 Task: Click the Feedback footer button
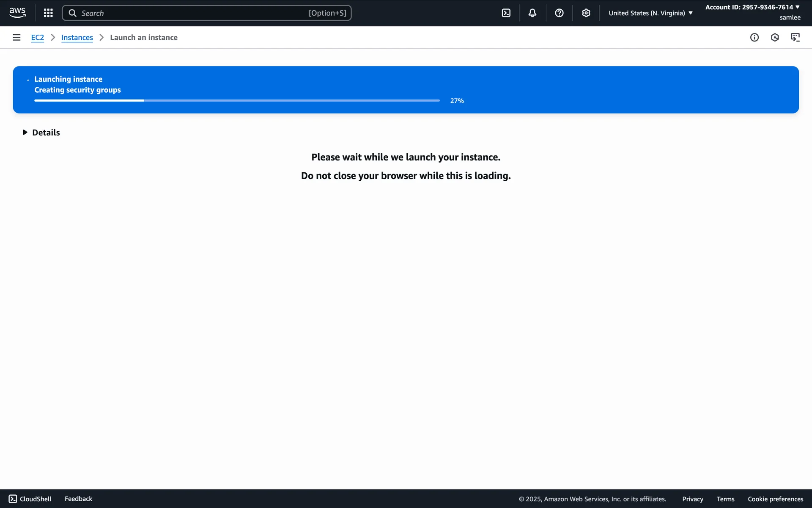[x=78, y=499]
